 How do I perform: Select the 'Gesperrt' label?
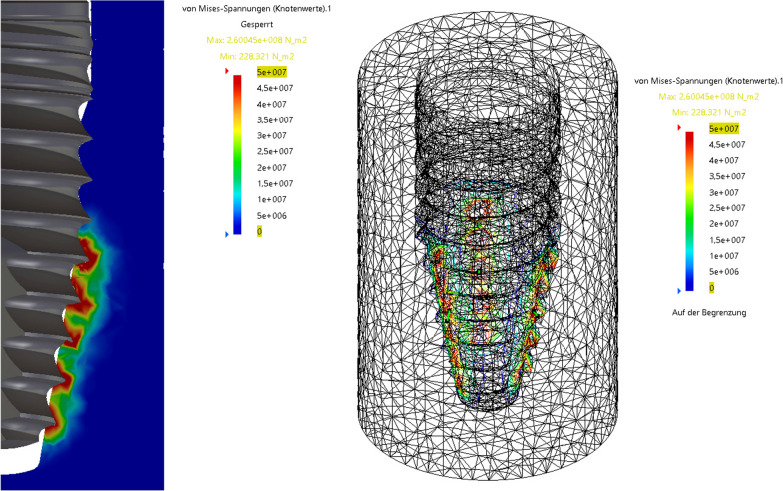(257, 24)
